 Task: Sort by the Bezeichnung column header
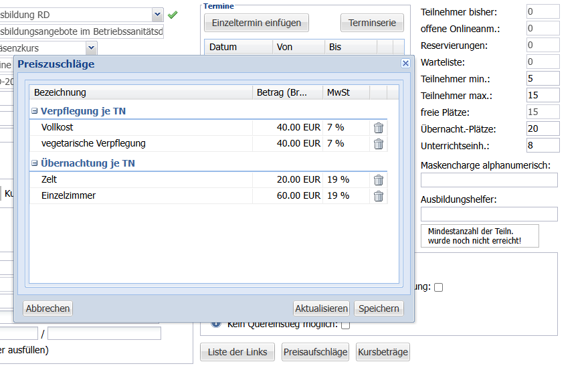pyautogui.click(x=140, y=92)
